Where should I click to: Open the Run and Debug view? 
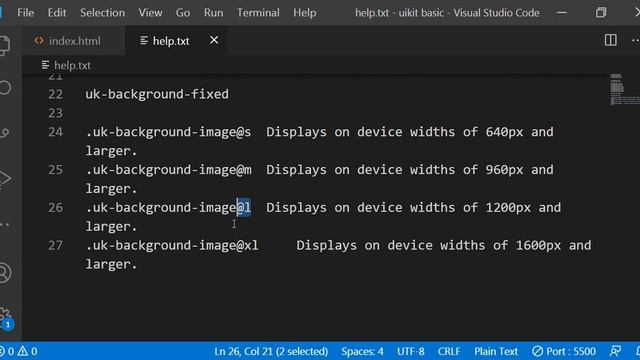[x=5, y=178]
